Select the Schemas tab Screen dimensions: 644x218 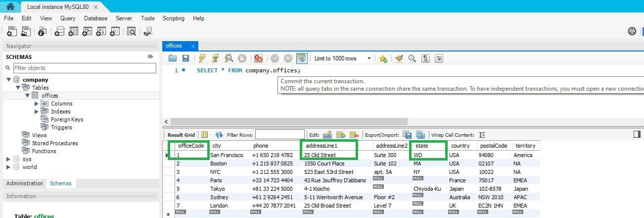click(x=60, y=183)
